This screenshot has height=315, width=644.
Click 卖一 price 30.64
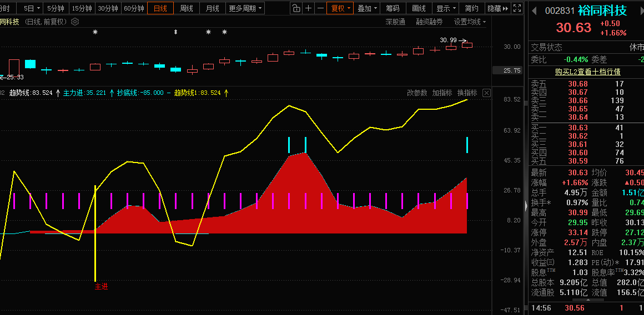[x=578, y=118]
